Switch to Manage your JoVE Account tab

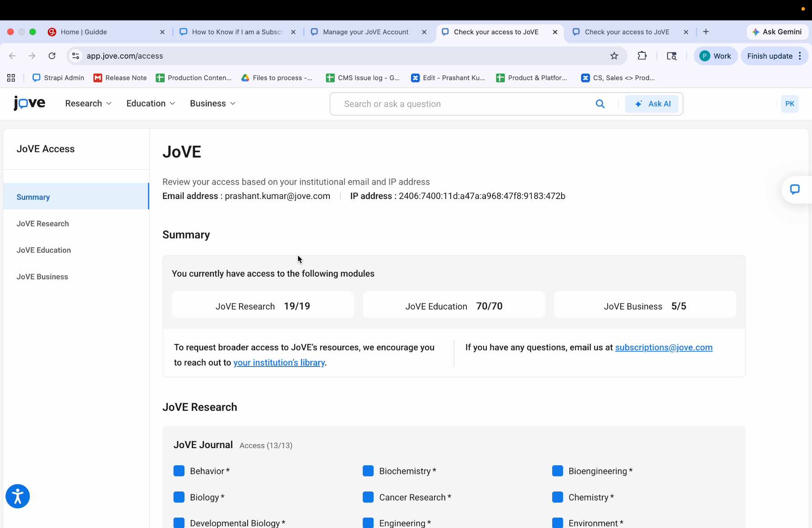pos(365,32)
